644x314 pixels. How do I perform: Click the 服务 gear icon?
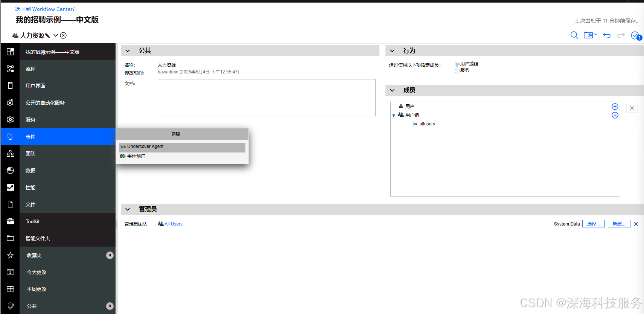tap(10, 120)
